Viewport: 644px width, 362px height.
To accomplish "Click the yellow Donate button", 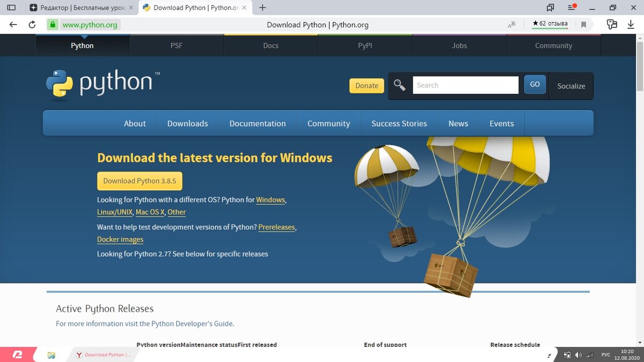I will (x=367, y=86).
